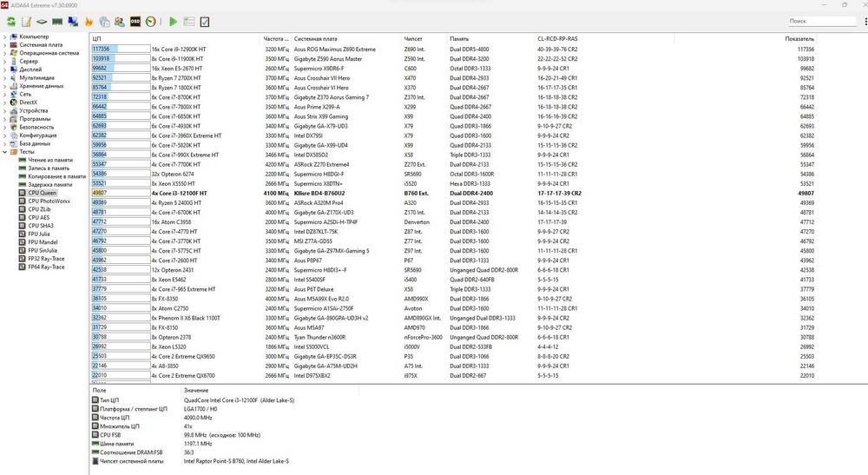This screenshot has width=868, height=475.
Task: Sort by the Память column header
Action: (x=490, y=39)
